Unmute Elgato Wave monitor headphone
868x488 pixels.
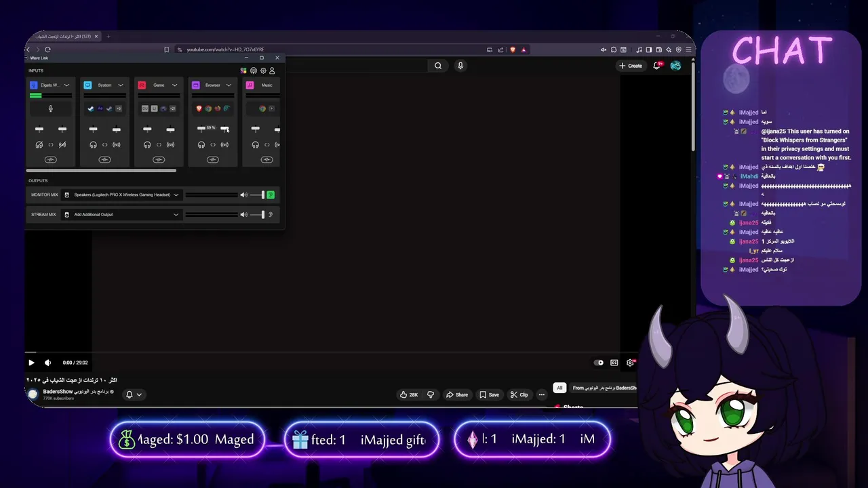(39, 144)
